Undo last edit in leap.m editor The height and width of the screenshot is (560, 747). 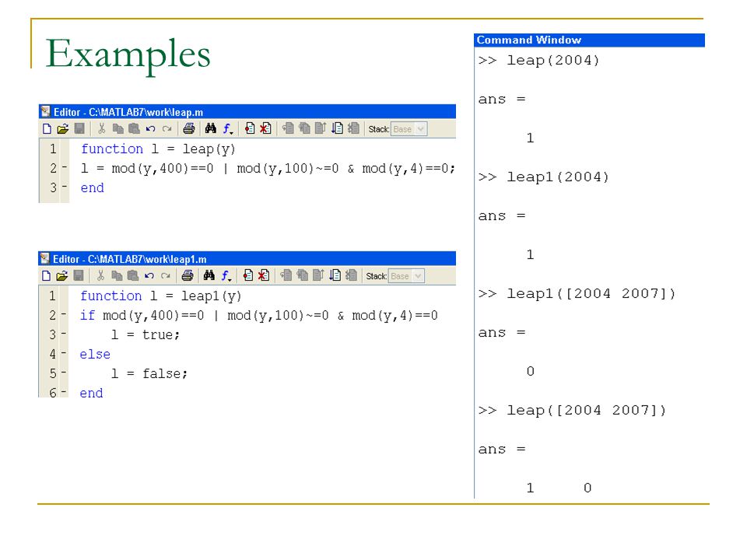click(x=150, y=128)
